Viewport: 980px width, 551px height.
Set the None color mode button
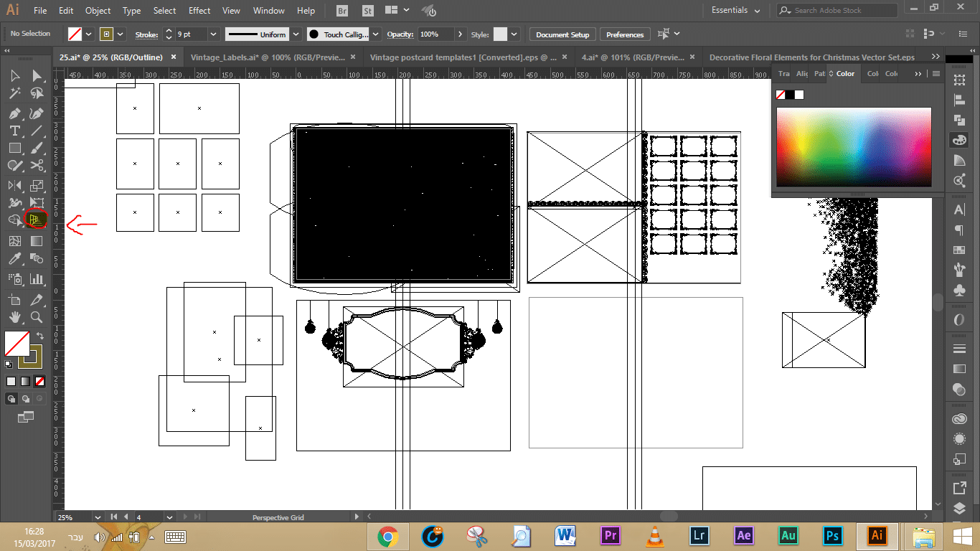40,381
